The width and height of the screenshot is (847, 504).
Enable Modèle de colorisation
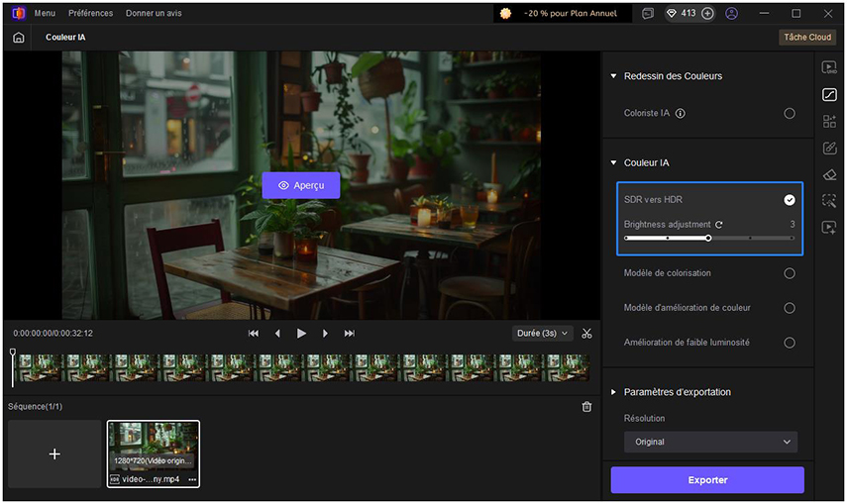tap(790, 273)
